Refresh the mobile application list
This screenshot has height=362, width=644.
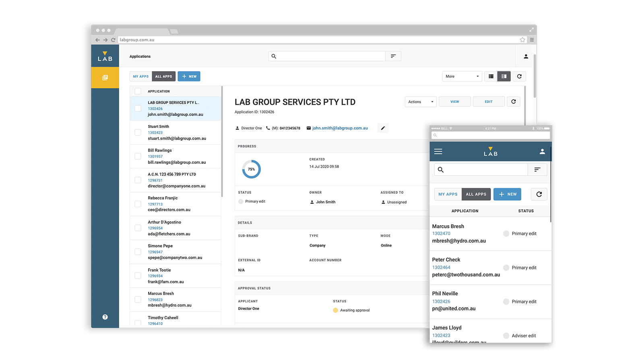(539, 194)
